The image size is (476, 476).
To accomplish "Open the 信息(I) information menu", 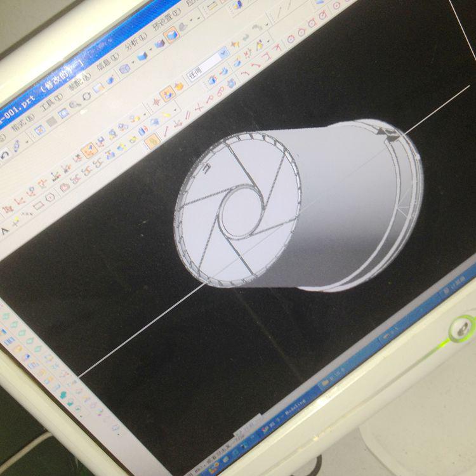I will (107, 62).
